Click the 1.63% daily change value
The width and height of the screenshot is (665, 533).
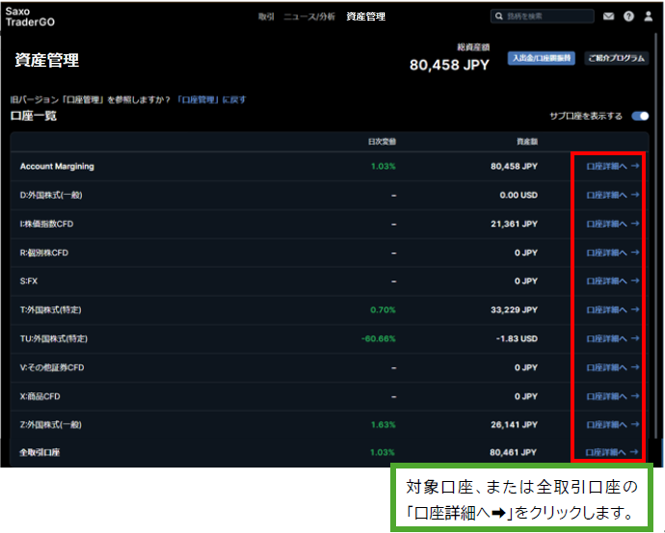click(383, 424)
